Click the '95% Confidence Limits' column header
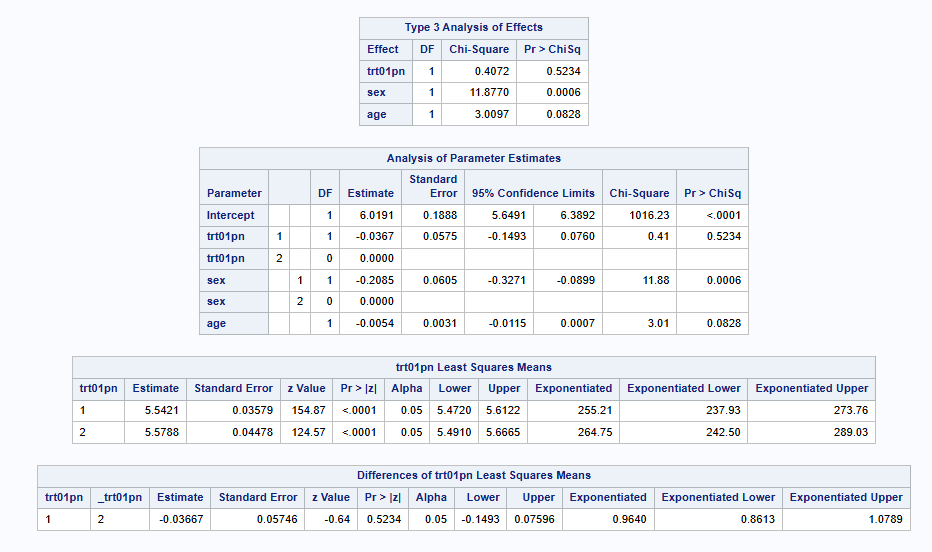This screenshot has width=932, height=552. click(533, 193)
